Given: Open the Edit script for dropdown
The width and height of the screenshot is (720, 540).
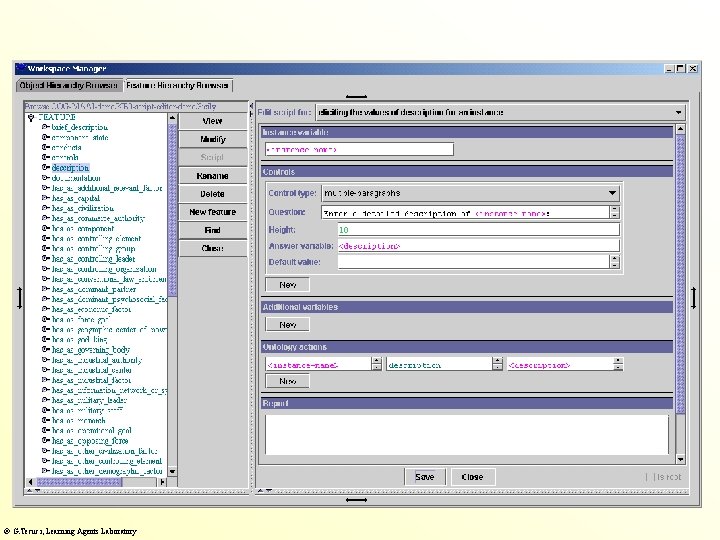Looking at the screenshot, I should [679, 113].
